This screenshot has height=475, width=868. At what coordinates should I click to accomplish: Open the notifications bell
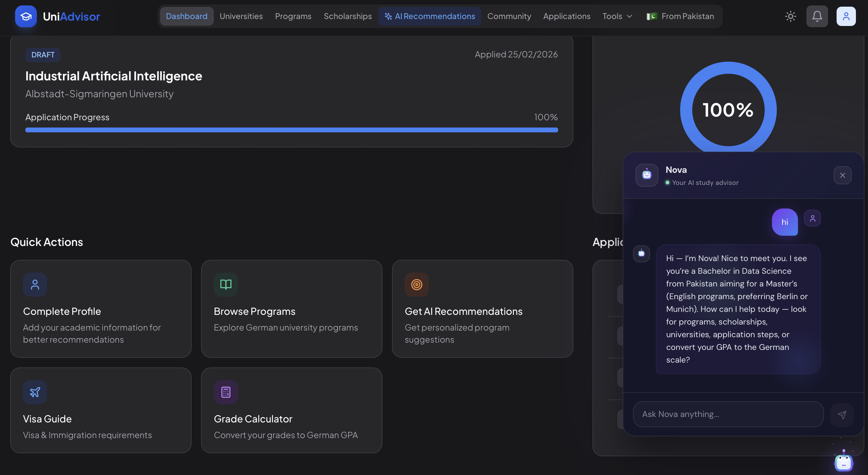pyautogui.click(x=817, y=16)
